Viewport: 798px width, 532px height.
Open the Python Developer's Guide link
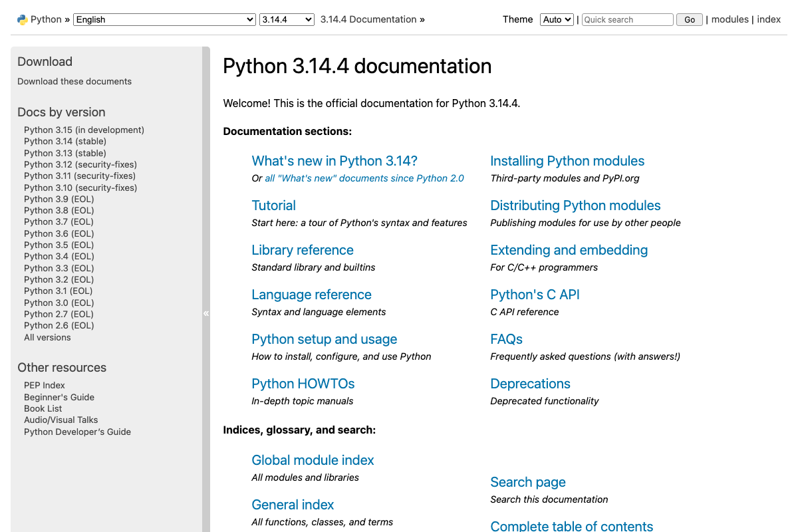pos(78,432)
